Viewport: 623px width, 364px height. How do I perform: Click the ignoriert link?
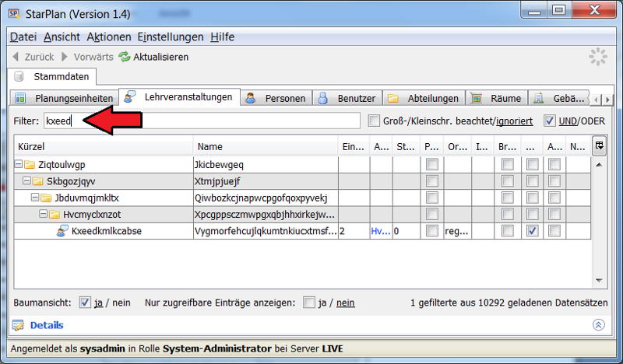click(515, 121)
